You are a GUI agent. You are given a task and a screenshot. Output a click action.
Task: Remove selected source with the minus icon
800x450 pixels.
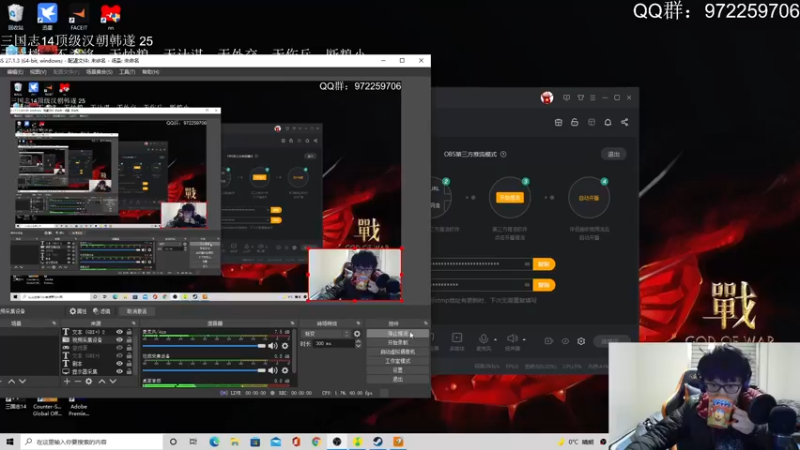point(78,381)
